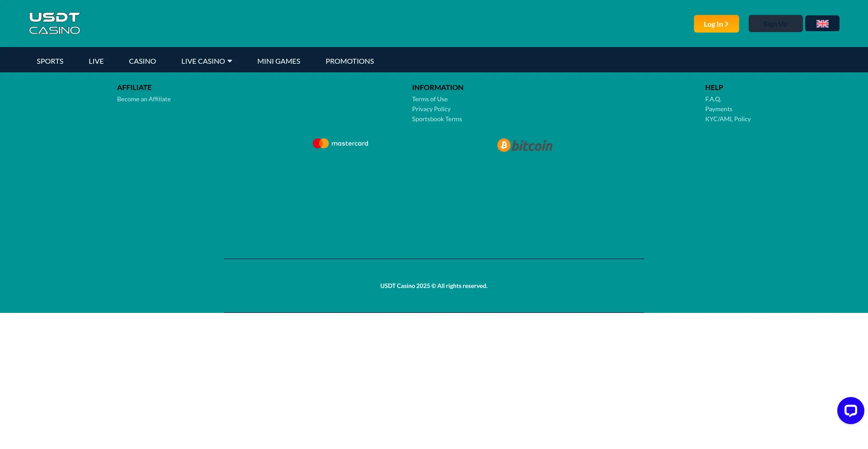Click the HELP footer heading
This screenshot has height=449, width=868.
click(x=714, y=87)
